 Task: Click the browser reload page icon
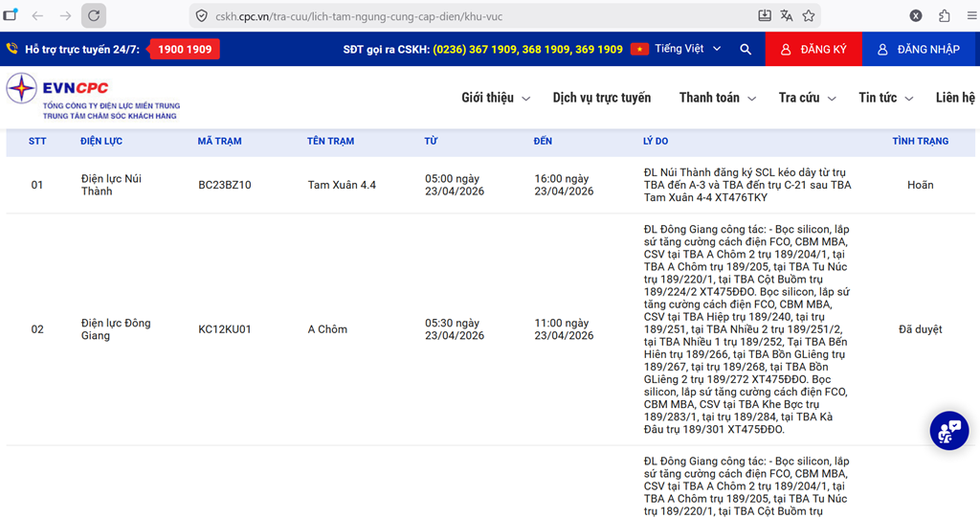[93, 15]
